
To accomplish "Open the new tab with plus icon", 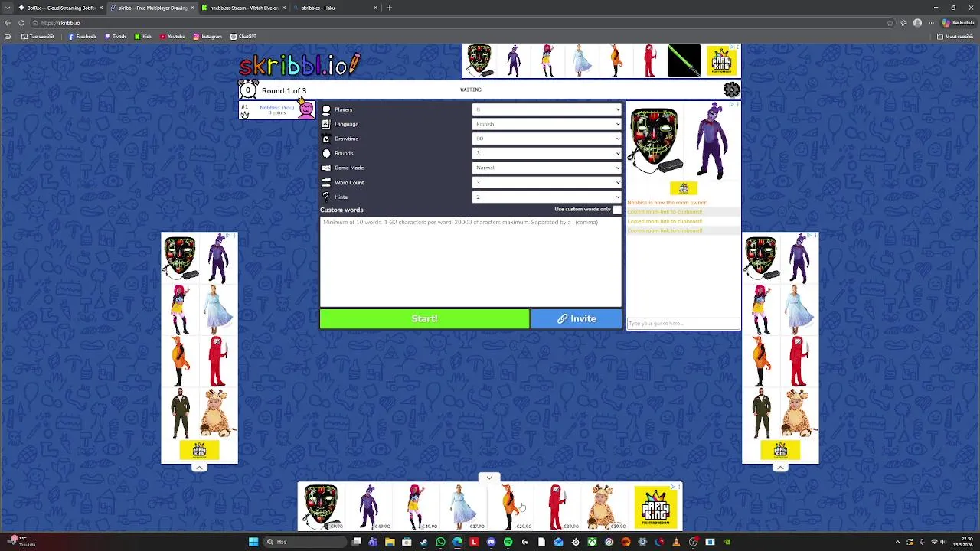I will coord(389,8).
